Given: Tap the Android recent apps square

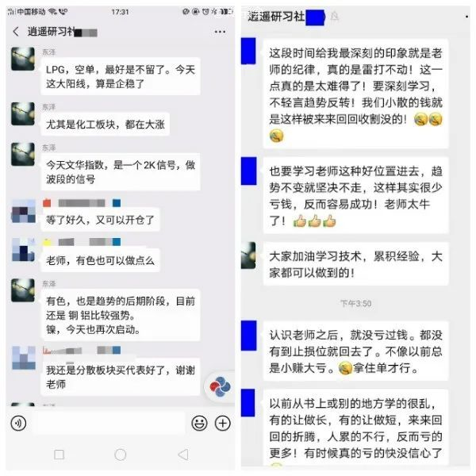Looking at the screenshot, I should [59, 455].
